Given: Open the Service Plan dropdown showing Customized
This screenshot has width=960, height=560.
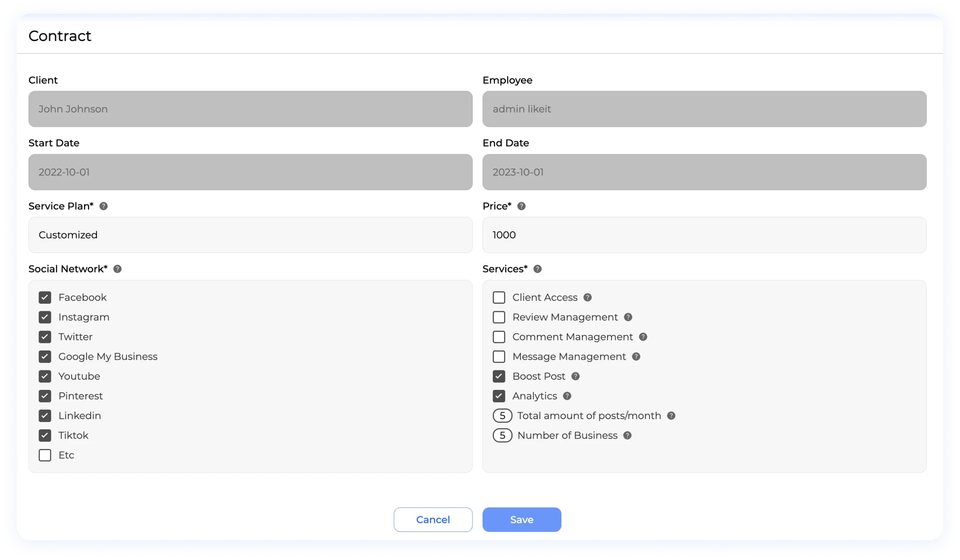Looking at the screenshot, I should [x=250, y=235].
